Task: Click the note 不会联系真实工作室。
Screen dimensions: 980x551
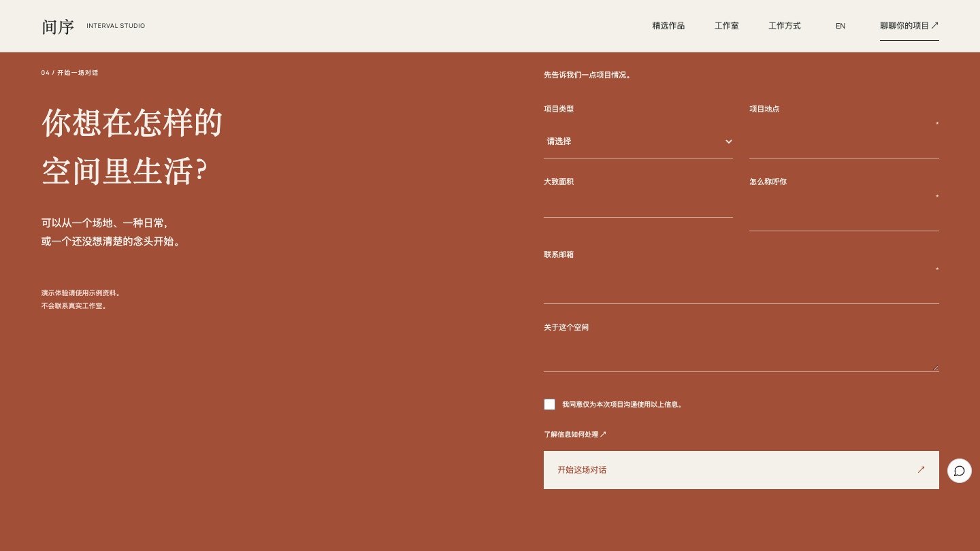Action: pyautogui.click(x=74, y=306)
